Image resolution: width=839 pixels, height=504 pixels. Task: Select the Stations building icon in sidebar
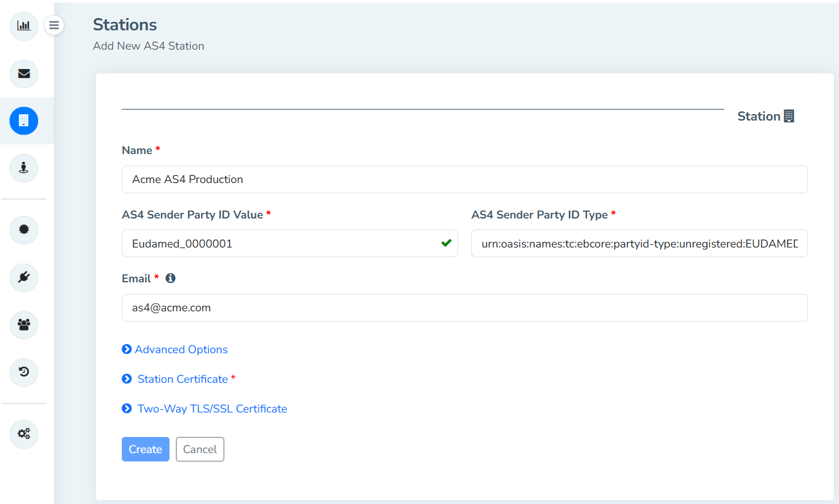pyautogui.click(x=24, y=121)
